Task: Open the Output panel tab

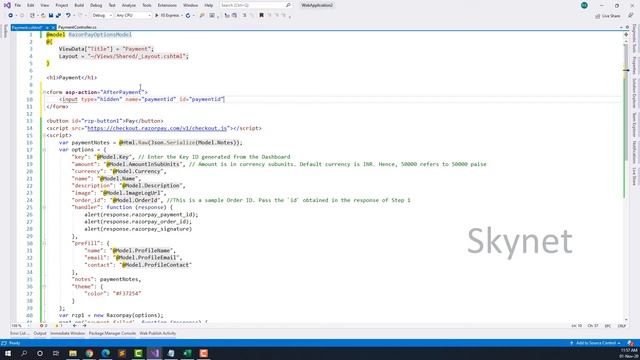Action: (40, 333)
